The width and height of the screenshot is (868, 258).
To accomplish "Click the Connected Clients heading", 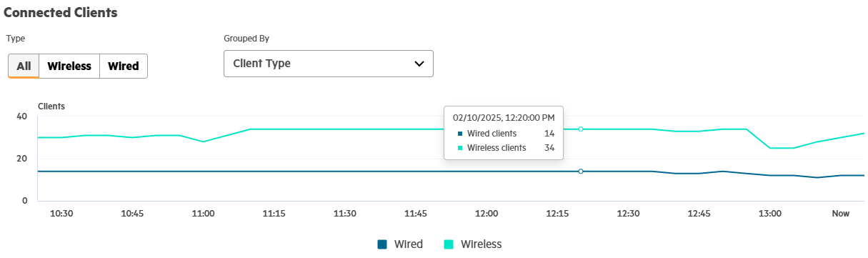I will click(x=60, y=12).
